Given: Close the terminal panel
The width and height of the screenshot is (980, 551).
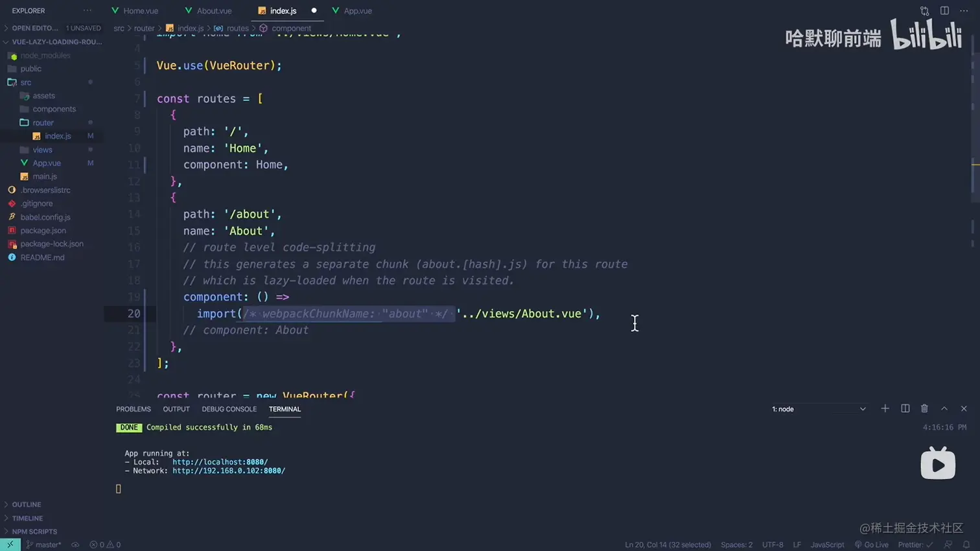Looking at the screenshot, I should [x=964, y=408].
